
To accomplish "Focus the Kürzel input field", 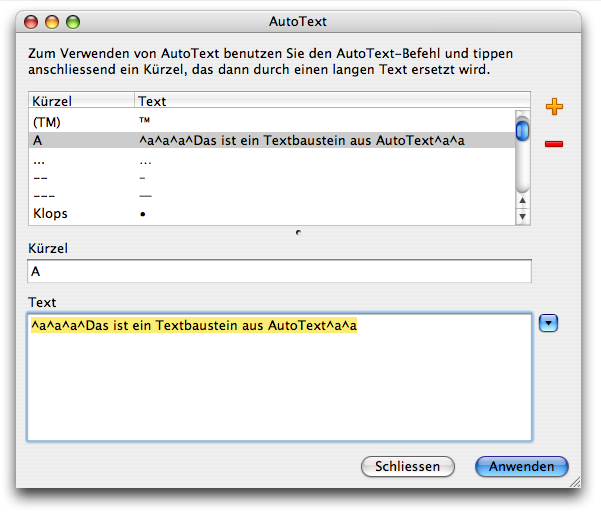I will [279, 271].
